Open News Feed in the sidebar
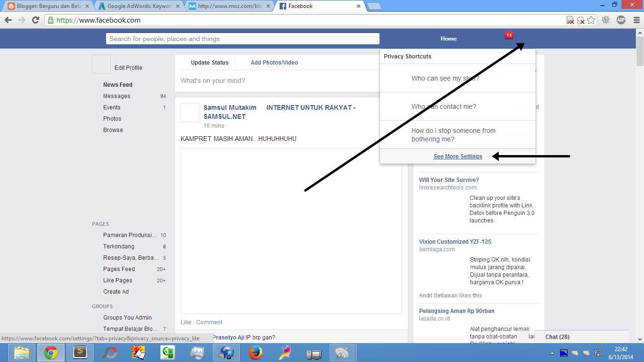Viewport: 644px width, 362px height. [117, 85]
